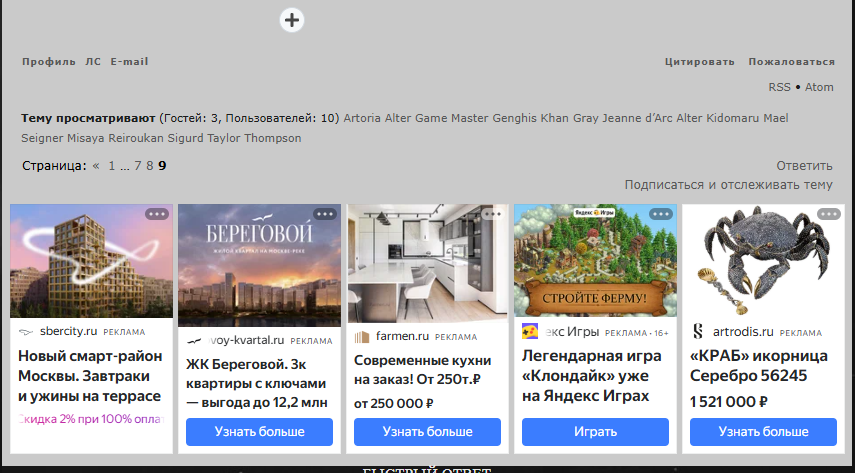Click Подписаться и отслеживать тему
The height and width of the screenshot is (473, 855).
[x=728, y=185]
